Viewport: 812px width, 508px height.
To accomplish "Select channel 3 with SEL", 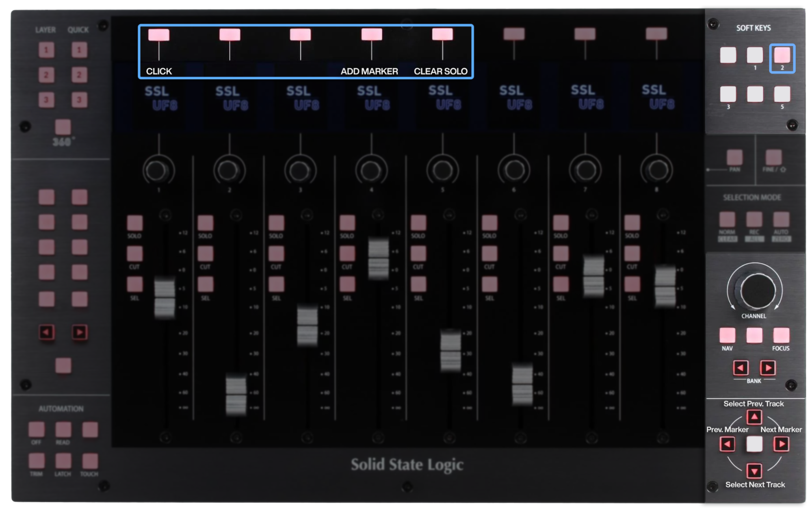I will (x=276, y=284).
